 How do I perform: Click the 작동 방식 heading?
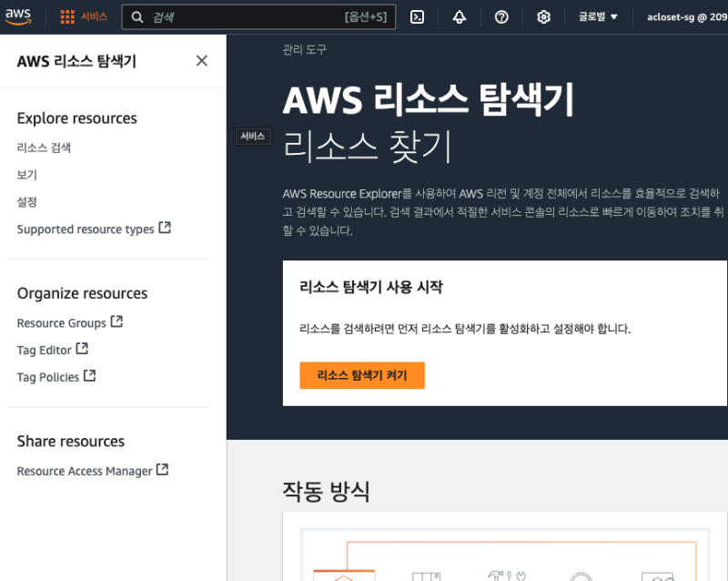click(x=327, y=491)
